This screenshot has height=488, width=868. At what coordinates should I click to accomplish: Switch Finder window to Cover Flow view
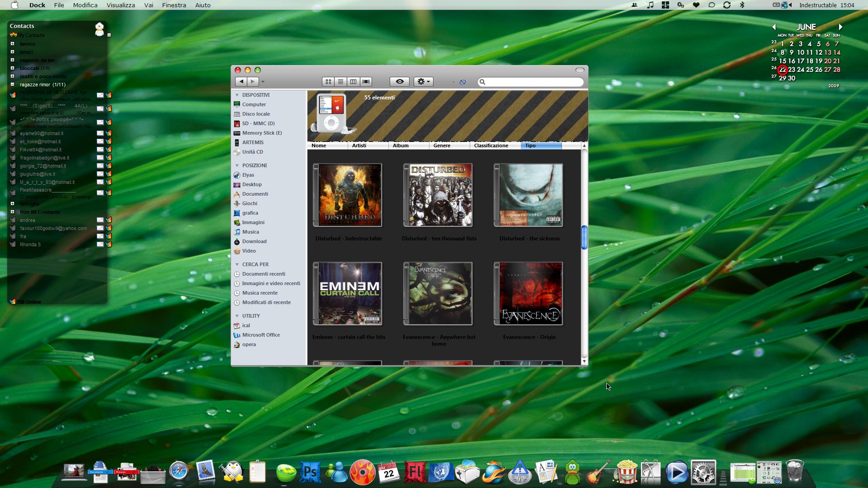point(366,82)
